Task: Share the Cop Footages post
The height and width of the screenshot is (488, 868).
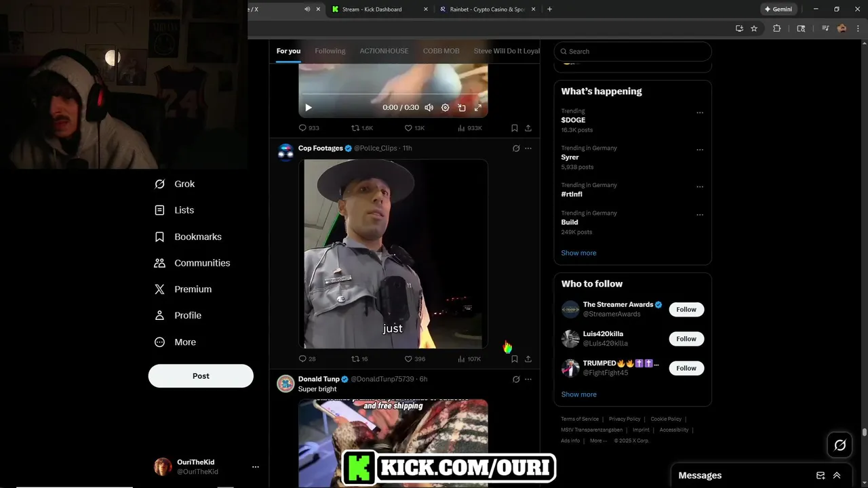Action: 528,359
